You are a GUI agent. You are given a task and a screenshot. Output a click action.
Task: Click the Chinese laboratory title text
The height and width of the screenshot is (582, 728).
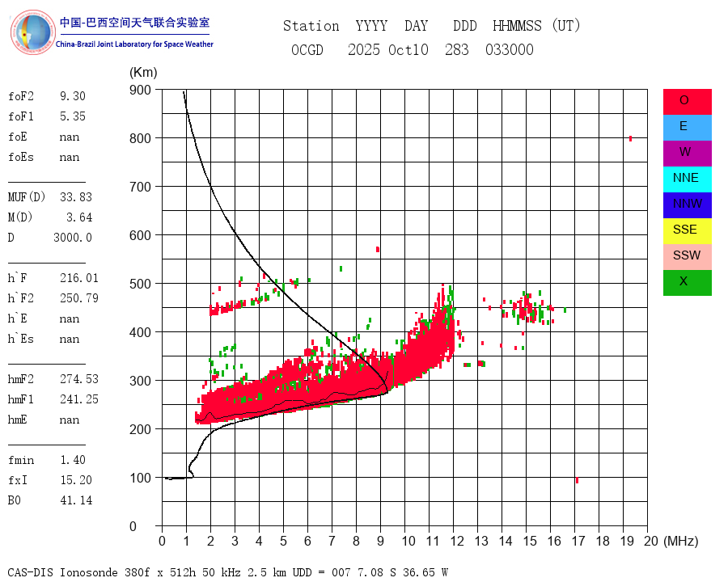[x=134, y=23]
